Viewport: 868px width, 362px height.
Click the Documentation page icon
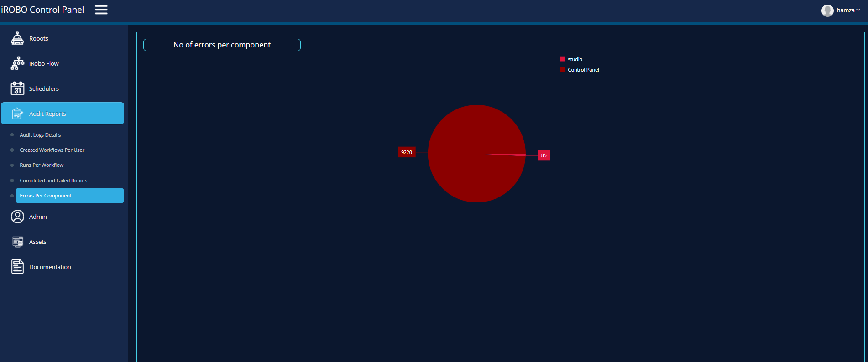click(x=17, y=267)
